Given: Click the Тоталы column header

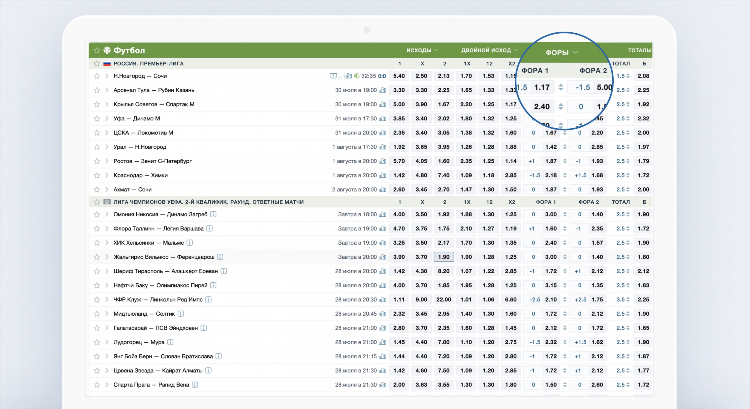Looking at the screenshot, I should click(640, 50).
